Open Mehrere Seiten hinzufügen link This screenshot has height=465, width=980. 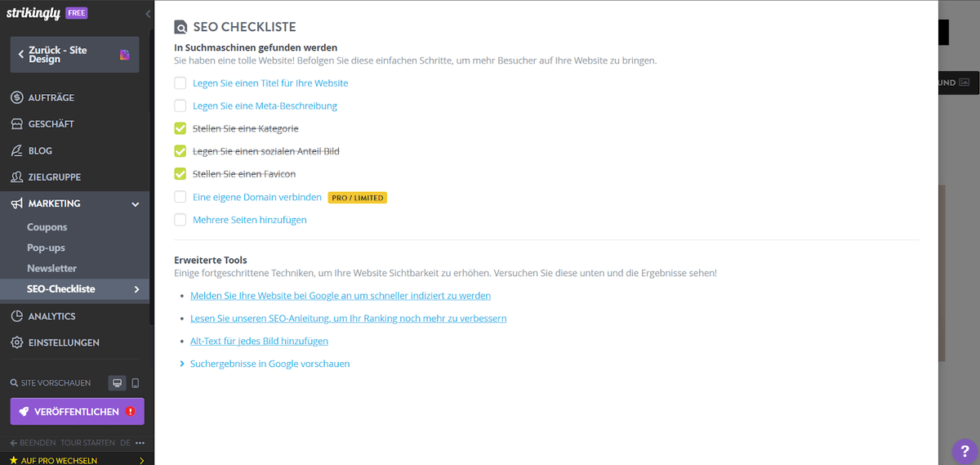pyautogui.click(x=250, y=220)
